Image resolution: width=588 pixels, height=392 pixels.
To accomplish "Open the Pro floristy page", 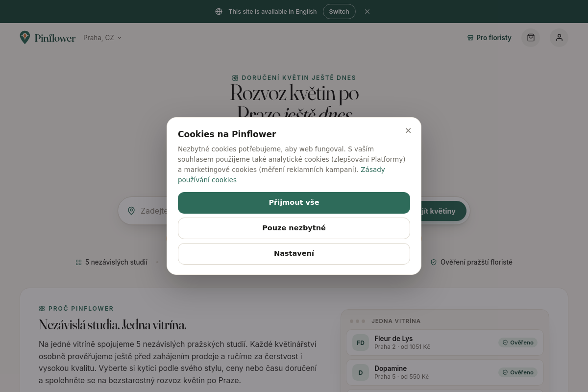I will (x=489, y=38).
